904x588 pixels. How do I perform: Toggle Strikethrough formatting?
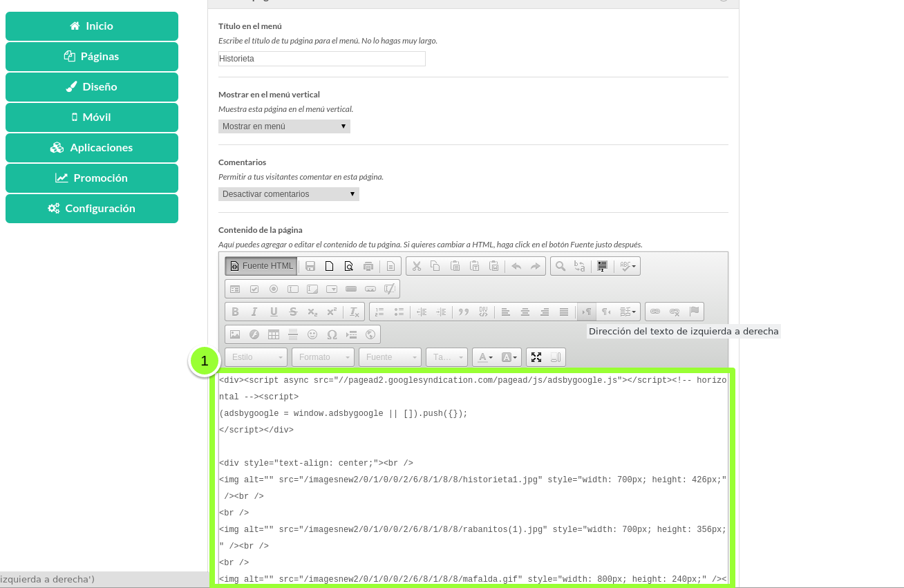pos(293,312)
